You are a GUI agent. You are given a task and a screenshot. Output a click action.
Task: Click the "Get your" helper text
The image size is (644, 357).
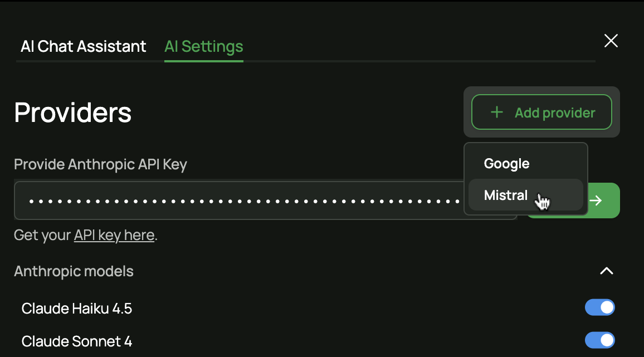pyautogui.click(x=42, y=235)
